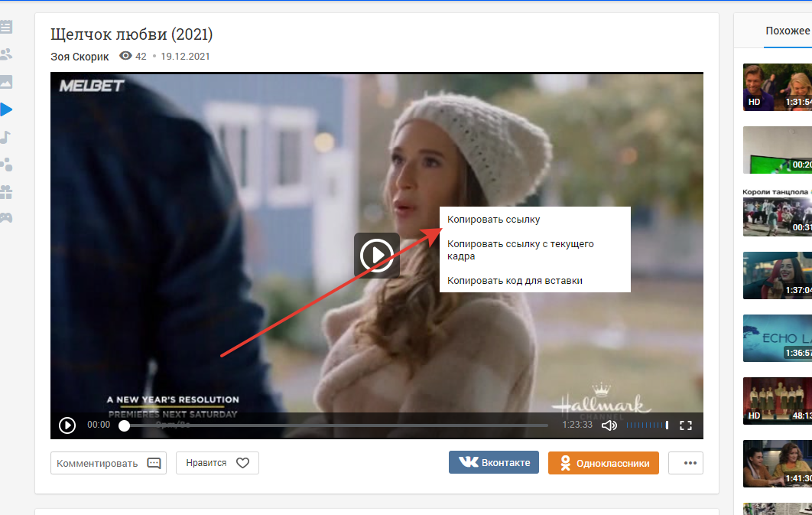The image size is (812, 515).
Task: Open author 'Зоя Скорик' profile link
Action: (80, 57)
